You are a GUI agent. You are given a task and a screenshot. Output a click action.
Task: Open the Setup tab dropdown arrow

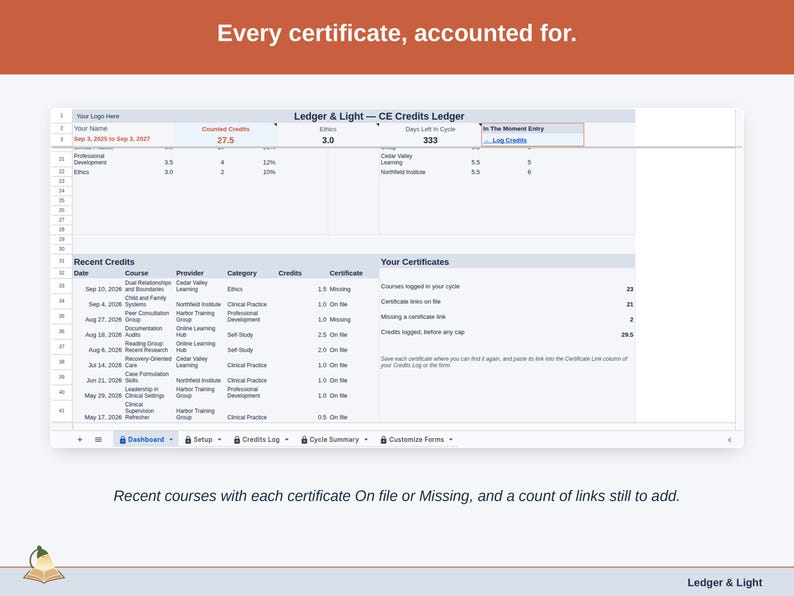tap(219, 440)
